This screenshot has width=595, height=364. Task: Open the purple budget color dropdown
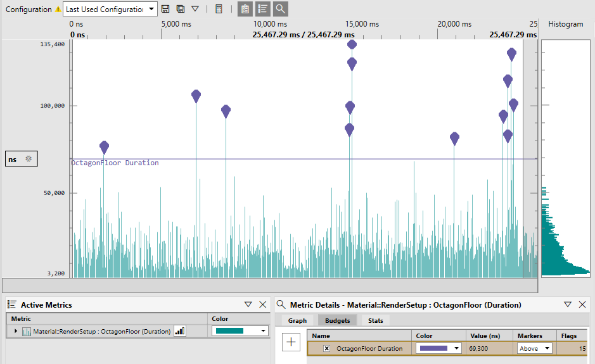(438, 348)
